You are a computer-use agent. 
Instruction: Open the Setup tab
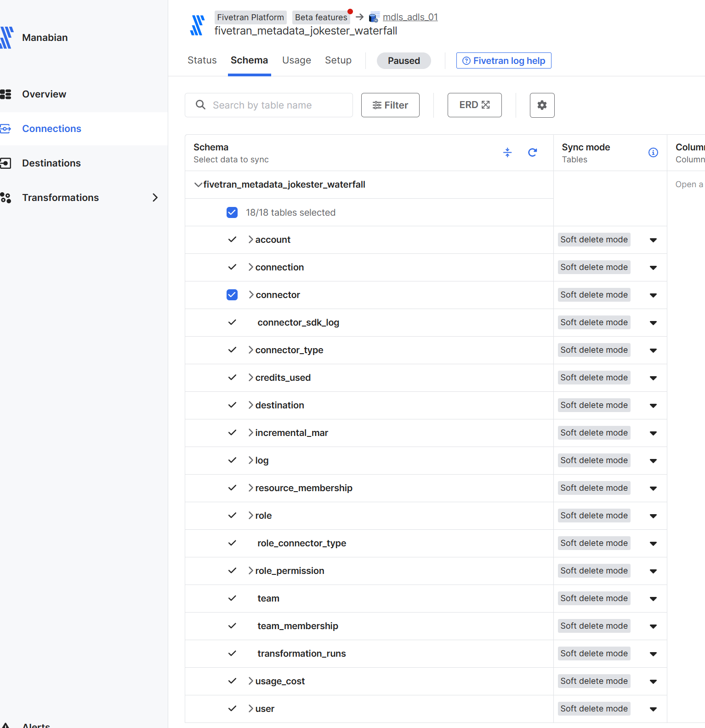tap(338, 60)
